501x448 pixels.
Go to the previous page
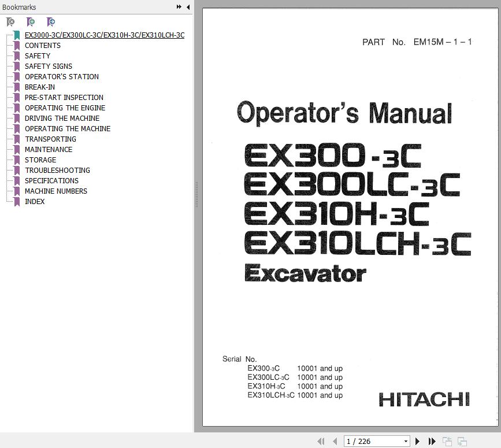[x=335, y=441]
